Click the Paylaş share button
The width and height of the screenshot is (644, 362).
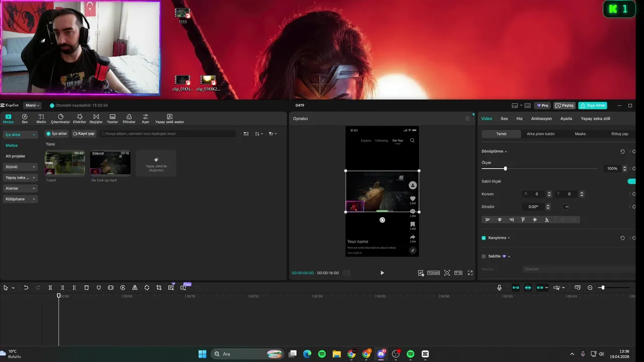click(x=565, y=106)
